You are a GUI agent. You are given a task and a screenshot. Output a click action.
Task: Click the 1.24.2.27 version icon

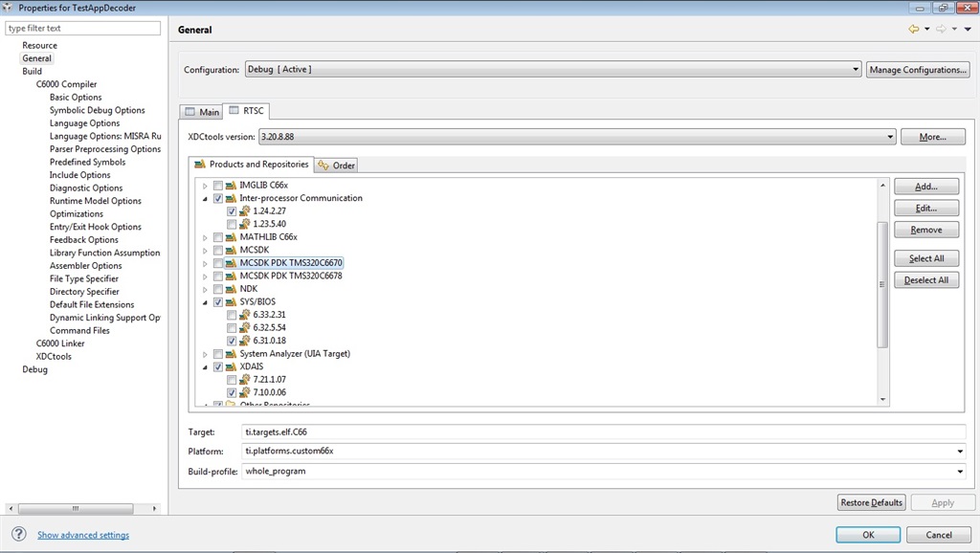tap(244, 211)
